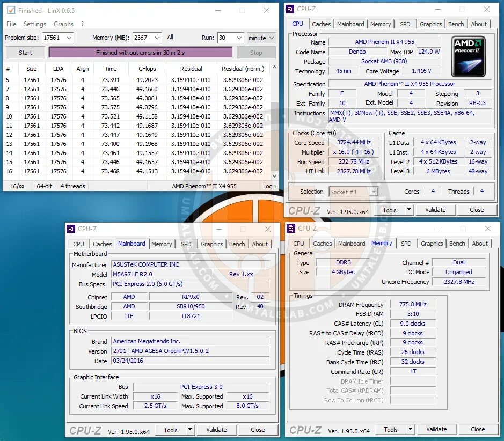Screen dimensions: 504x441
Task: Click Tools button in the Memory CPU-Z window
Action: click(x=391, y=429)
